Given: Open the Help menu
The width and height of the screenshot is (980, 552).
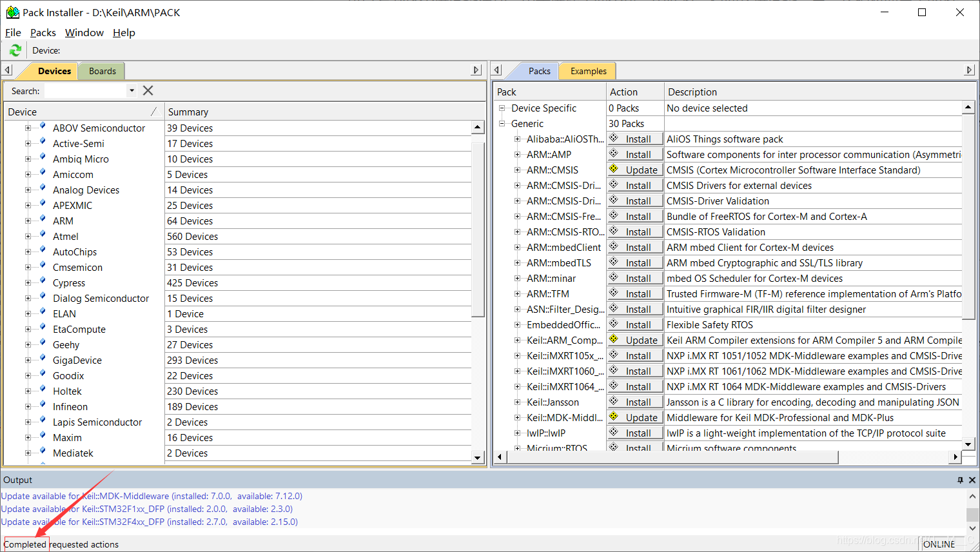Looking at the screenshot, I should (x=124, y=32).
